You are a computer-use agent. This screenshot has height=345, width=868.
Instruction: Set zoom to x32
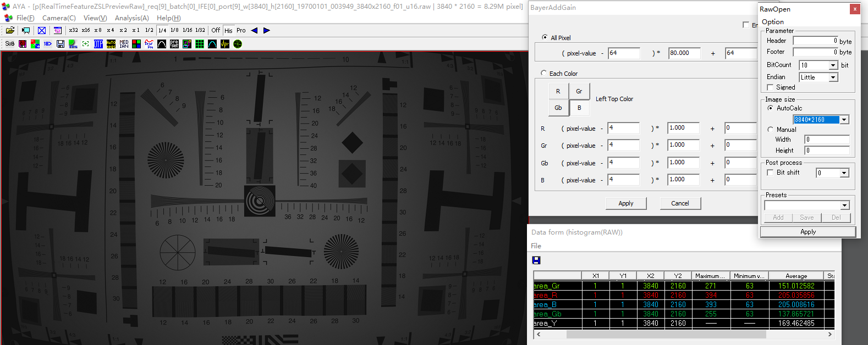pyautogui.click(x=73, y=31)
